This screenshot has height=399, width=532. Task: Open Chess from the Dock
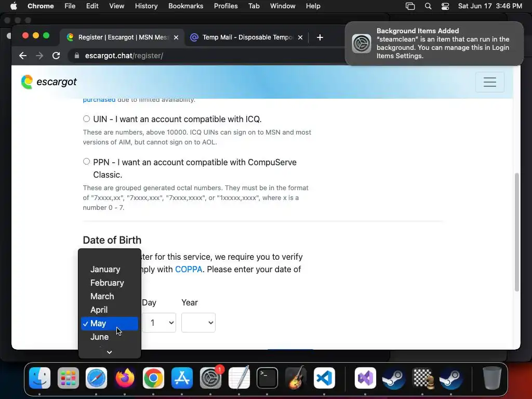422,378
